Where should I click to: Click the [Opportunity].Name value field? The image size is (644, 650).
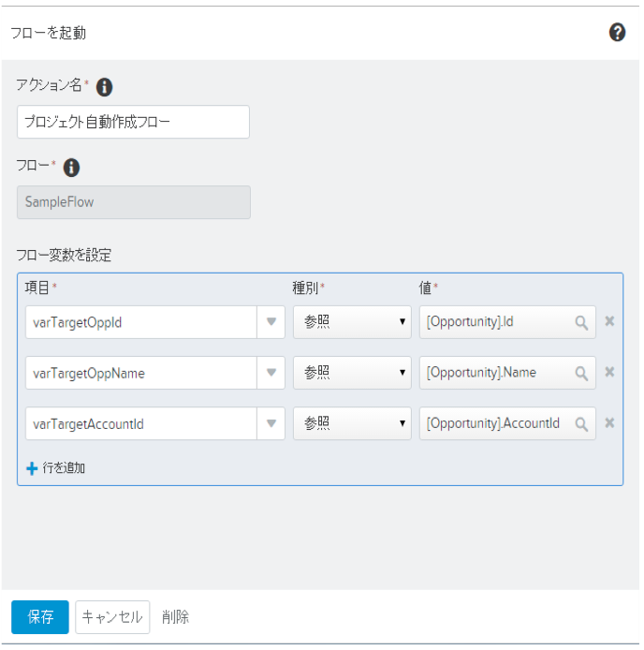[507, 373]
